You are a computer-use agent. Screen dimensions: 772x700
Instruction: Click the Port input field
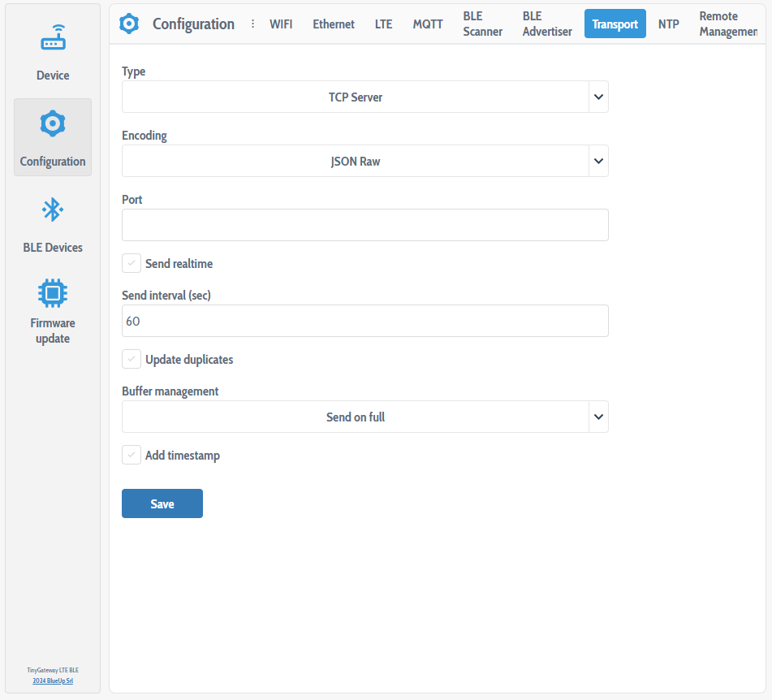[364, 225]
